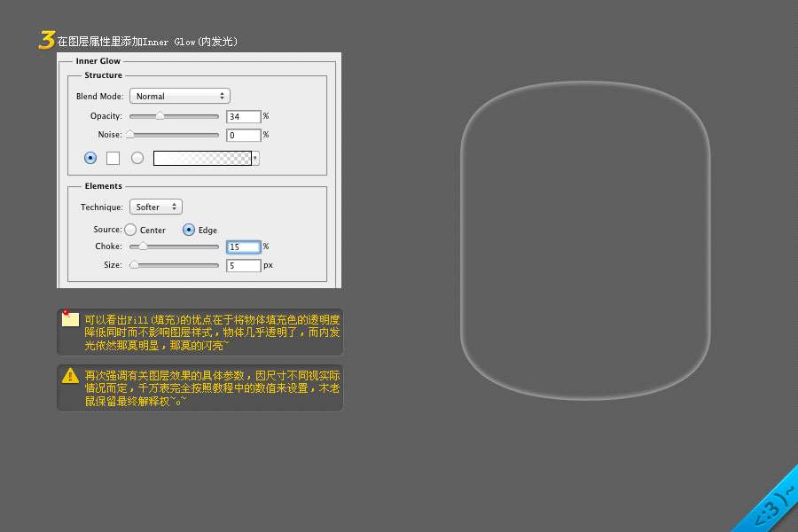Open the Technique dropdown set to Softer
This screenshot has width=798, height=532.
tap(156, 207)
